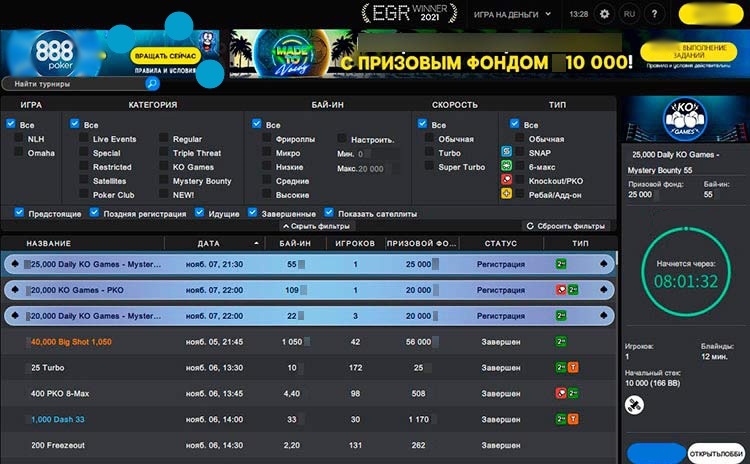
Task: Click the green countdown timer ring
Action: point(686,273)
